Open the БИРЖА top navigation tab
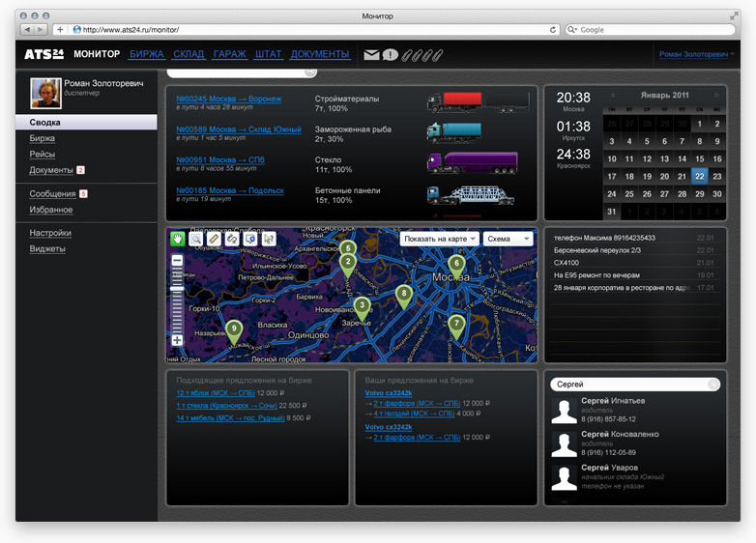756x543 pixels. click(x=147, y=54)
